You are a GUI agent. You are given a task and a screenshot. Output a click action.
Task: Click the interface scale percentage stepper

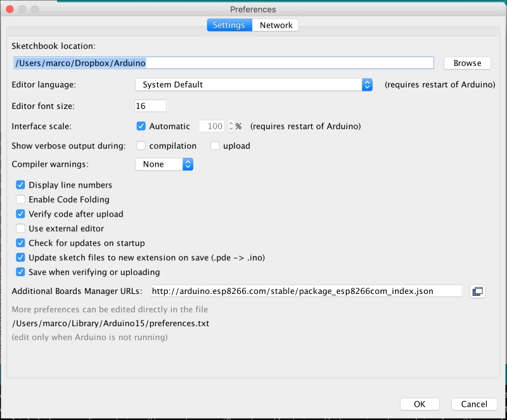(x=231, y=126)
